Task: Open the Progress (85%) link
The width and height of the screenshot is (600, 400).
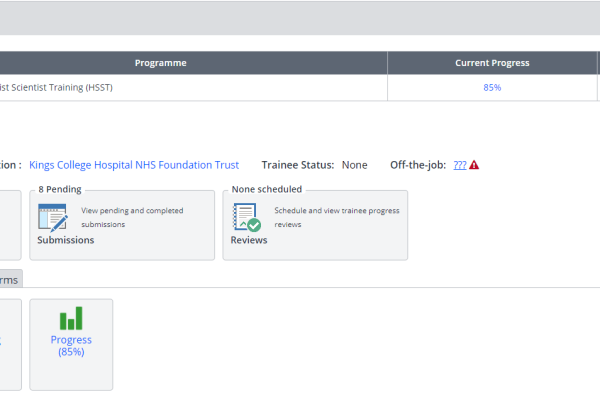Action: point(71,346)
